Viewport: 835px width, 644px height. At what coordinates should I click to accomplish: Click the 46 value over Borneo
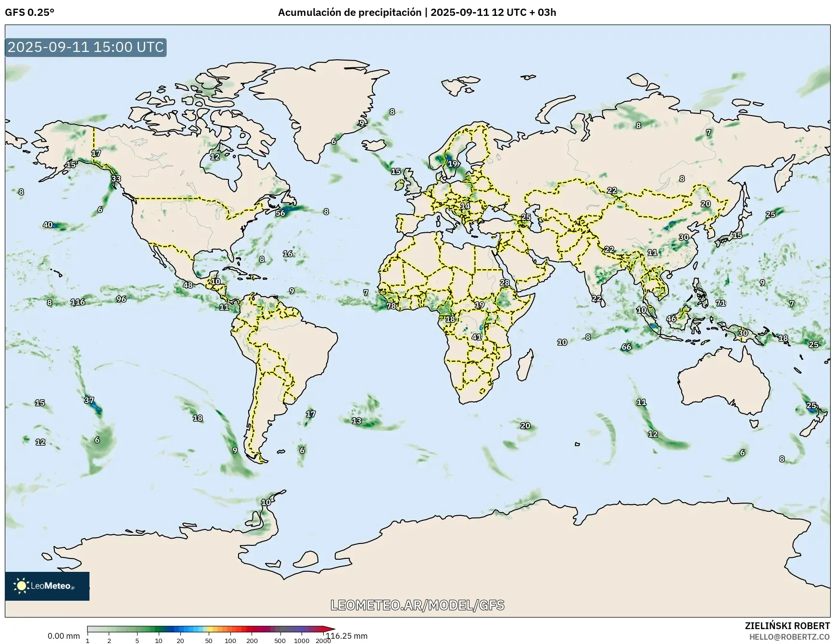(671, 319)
